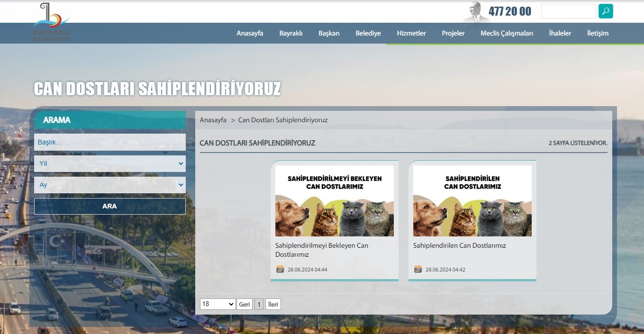Click the top header search input box
The height and width of the screenshot is (334, 644).
click(568, 11)
